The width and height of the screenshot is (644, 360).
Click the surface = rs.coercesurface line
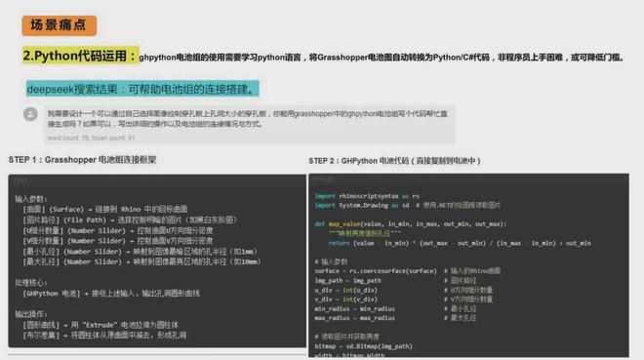pyautogui.click(x=376, y=271)
